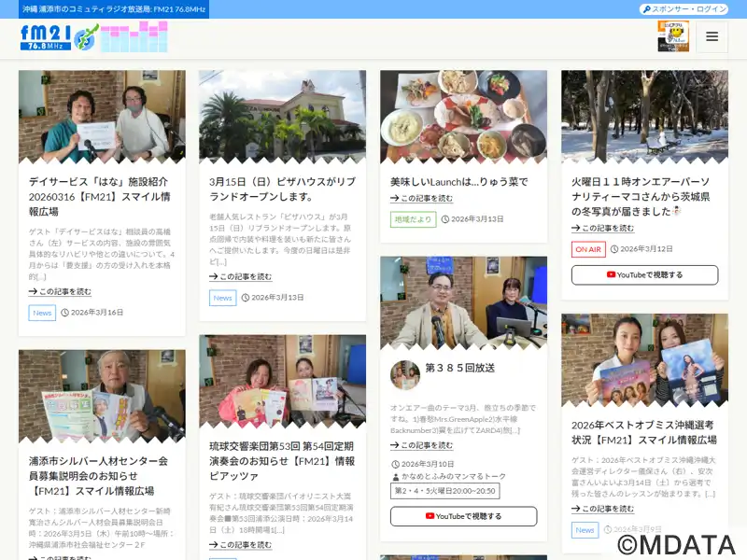Open the sponsor login link
This screenshot has width=747, height=560.
684,9
